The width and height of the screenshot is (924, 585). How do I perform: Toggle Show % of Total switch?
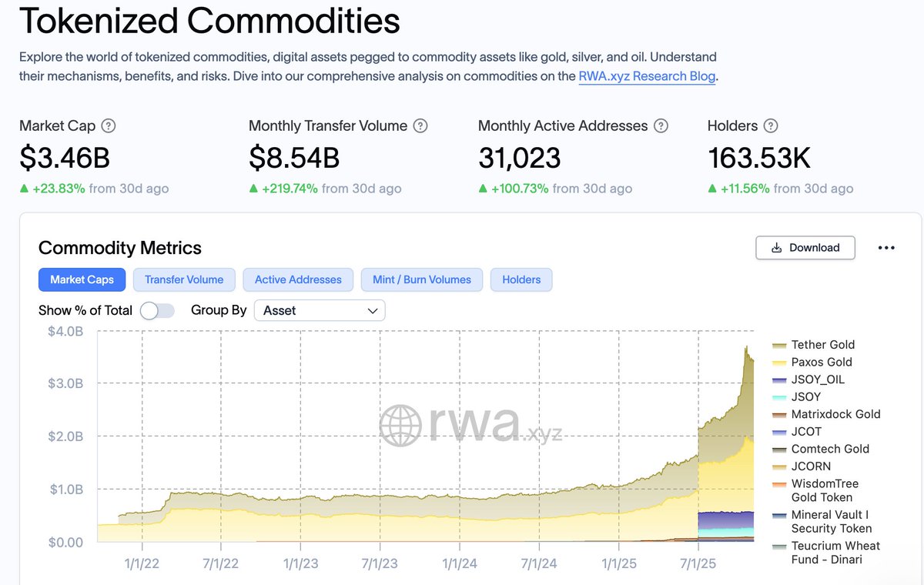[x=157, y=310]
